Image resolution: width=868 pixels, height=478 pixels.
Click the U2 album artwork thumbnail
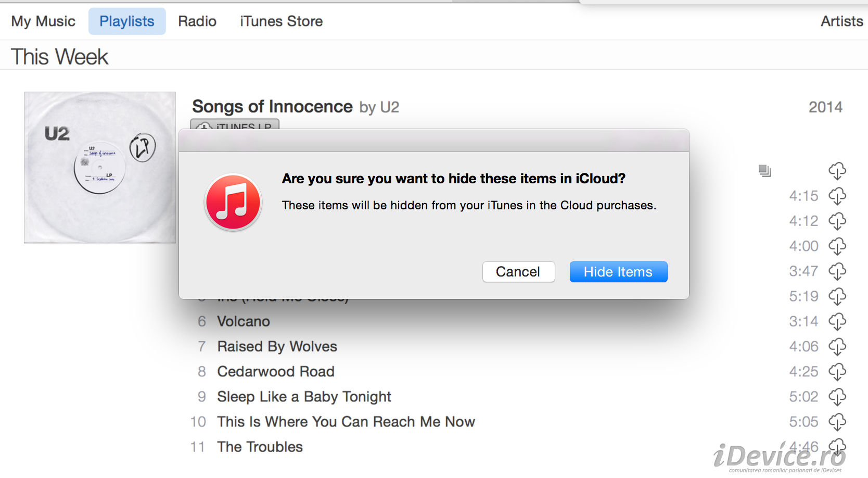[x=100, y=168]
